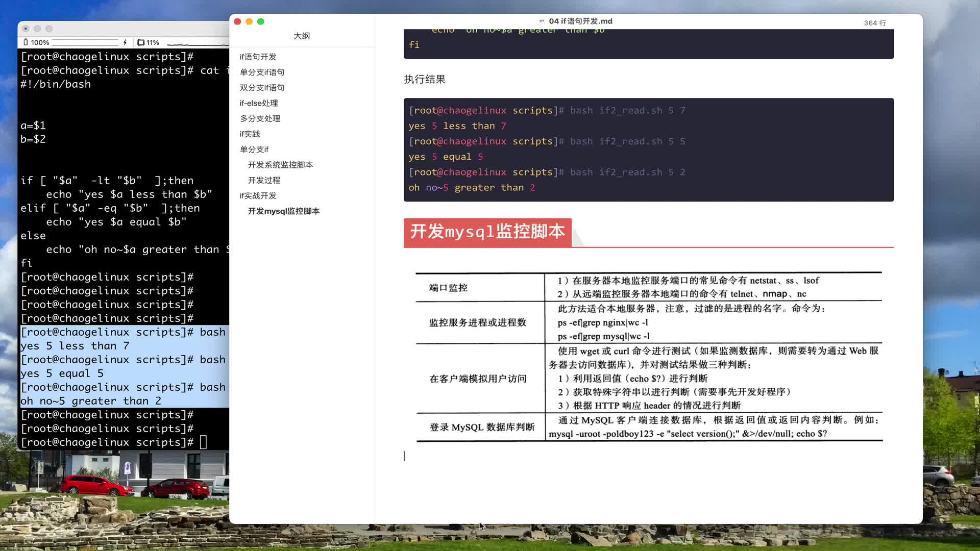Click the document title 04 if语句开发.md

coord(580,21)
